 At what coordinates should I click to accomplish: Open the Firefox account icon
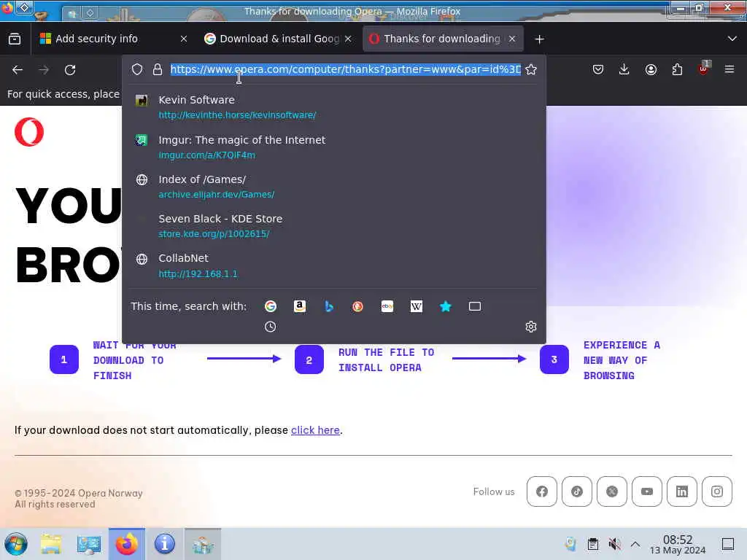pos(651,69)
